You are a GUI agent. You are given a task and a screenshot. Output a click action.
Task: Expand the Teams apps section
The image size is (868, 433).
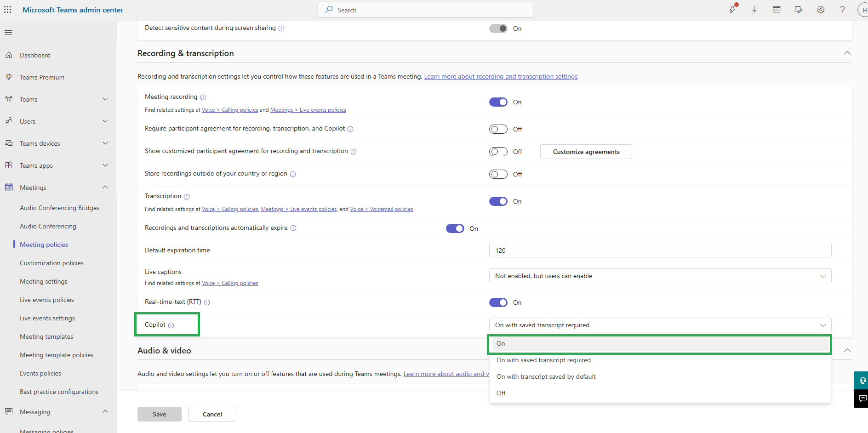click(105, 165)
